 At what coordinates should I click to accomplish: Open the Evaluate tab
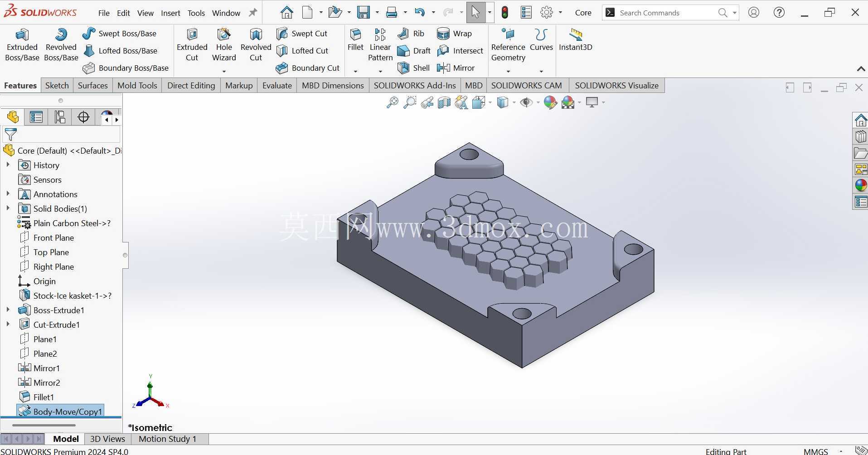pyautogui.click(x=277, y=85)
